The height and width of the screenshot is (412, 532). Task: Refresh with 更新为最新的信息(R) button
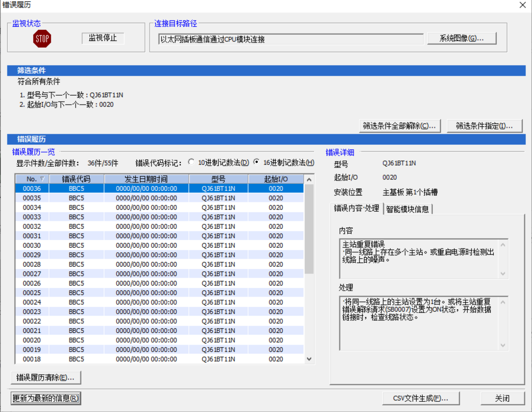[46, 398]
